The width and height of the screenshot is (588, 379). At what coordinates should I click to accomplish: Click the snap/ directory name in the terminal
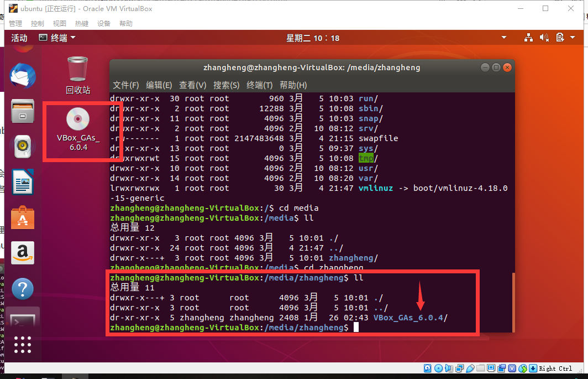click(x=370, y=119)
